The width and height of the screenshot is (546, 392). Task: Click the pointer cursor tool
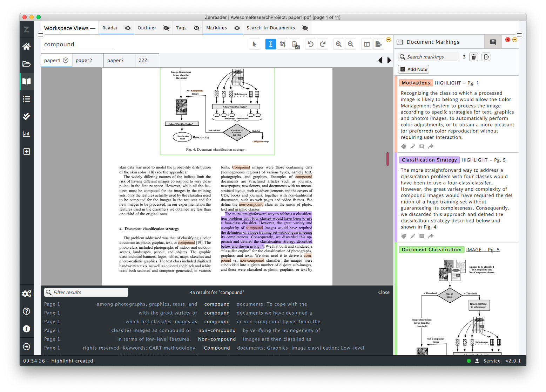(255, 44)
